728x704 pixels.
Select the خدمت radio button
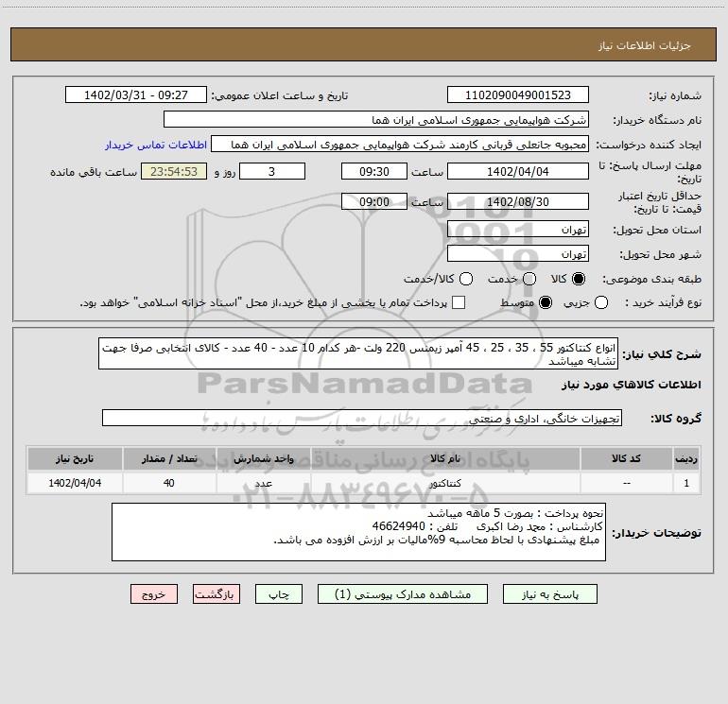[x=529, y=279]
